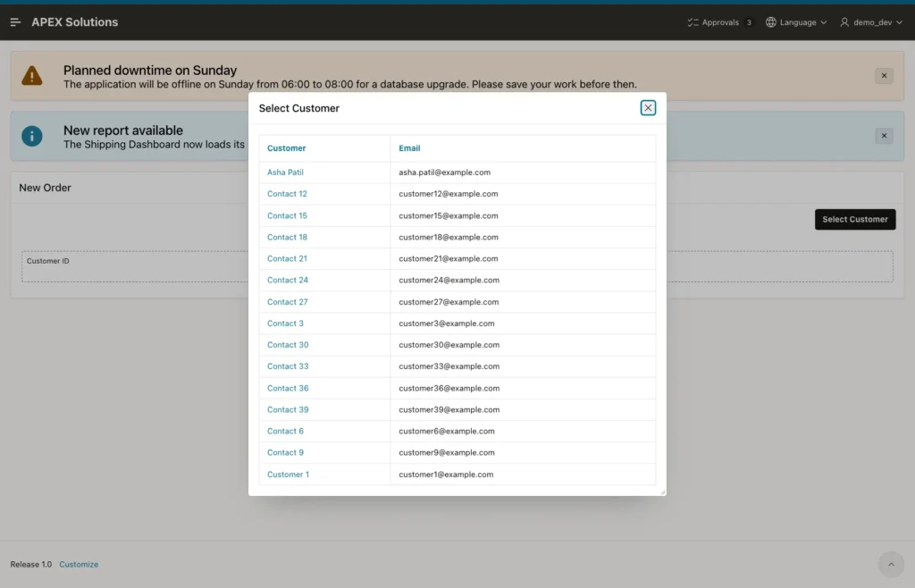Viewport: 915px width, 588px height.
Task: Click the Release 1.0 footer text
Action: [x=31, y=564]
